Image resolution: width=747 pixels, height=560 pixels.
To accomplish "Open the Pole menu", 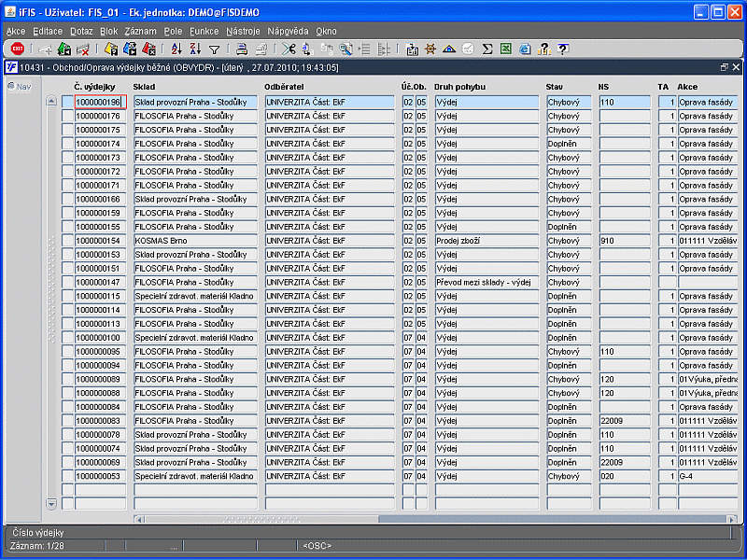I will click(x=173, y=31).
